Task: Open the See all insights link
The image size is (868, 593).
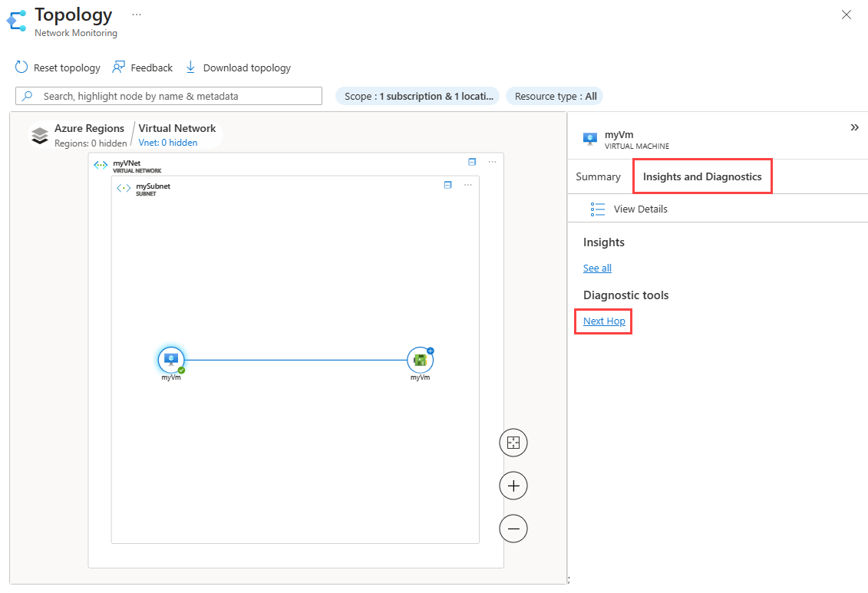Action: pyautogui.click(x=597, y=268)
